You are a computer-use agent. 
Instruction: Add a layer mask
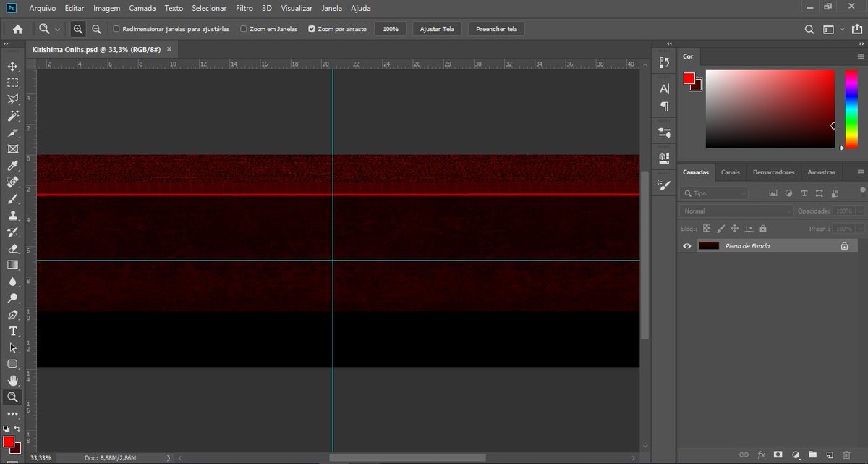(x=778, y=455)
